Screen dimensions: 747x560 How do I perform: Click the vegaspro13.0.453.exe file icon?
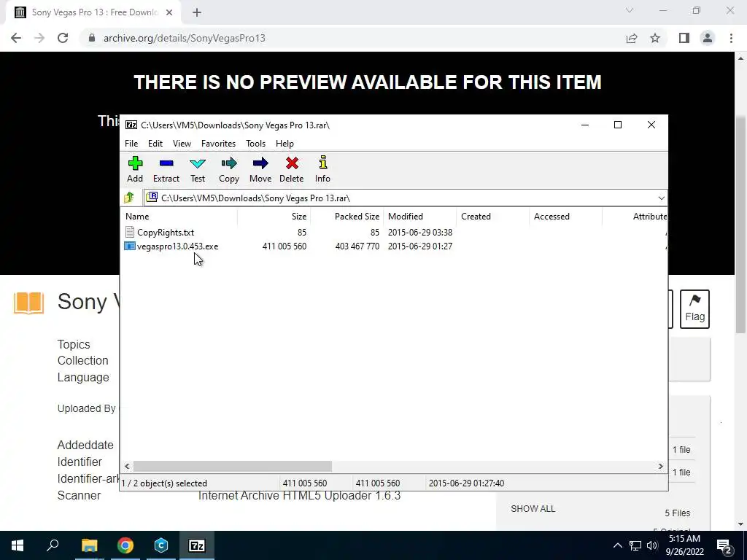pyautogui.click(x=130, y=246)
